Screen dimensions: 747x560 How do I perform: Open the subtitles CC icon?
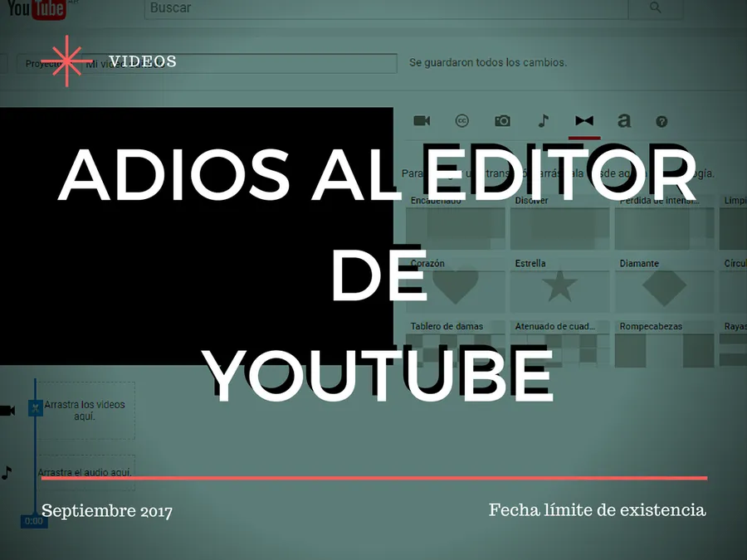pyautogui.click(x=462, y=120)
